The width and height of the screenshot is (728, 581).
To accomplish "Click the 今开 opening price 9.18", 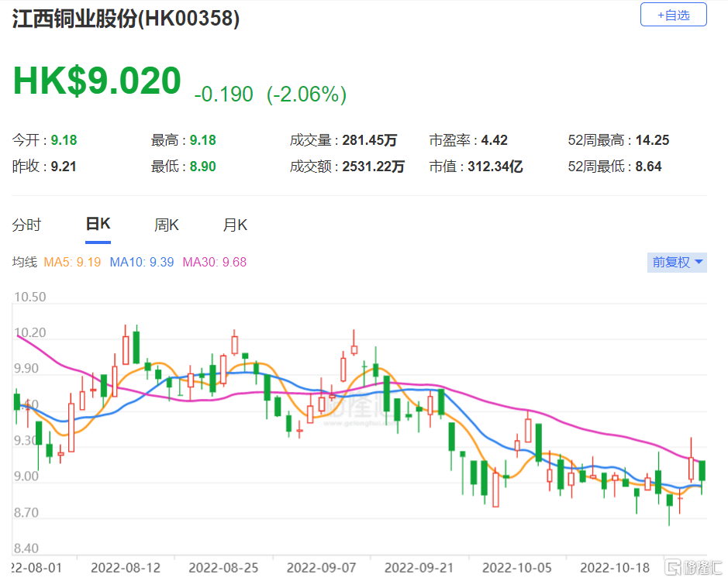I will tap(64, 140).
